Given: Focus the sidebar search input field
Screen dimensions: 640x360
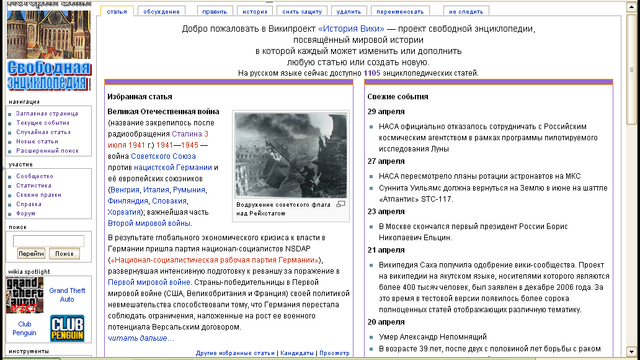Looking at the screenshot, I should (49, 241).
